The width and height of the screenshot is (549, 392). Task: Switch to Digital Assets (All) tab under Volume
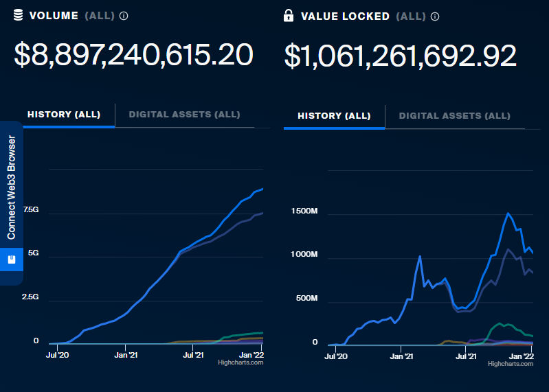(185, 115)
